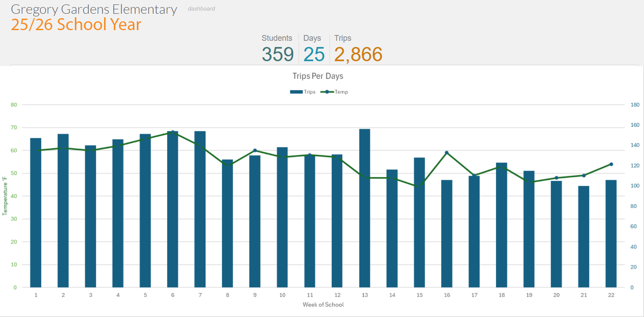Select the 25/26 School Year title

pyautogui.click(x=76, y=24)
